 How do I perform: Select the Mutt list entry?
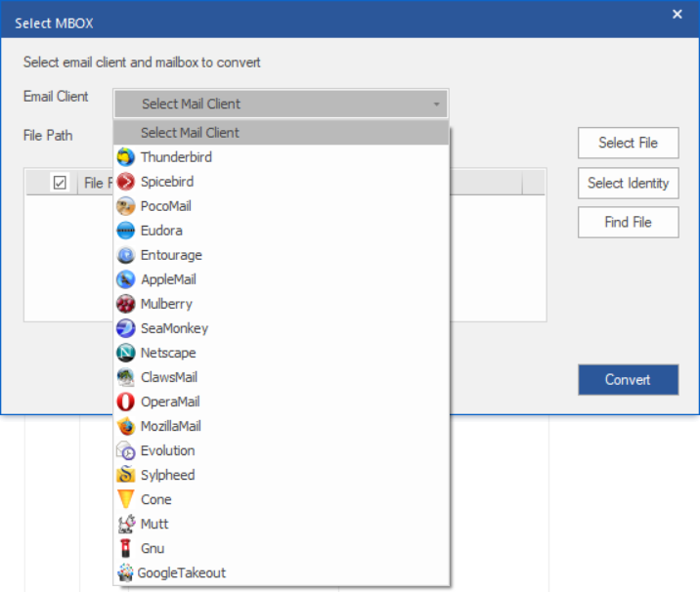[x=282, y=524]
